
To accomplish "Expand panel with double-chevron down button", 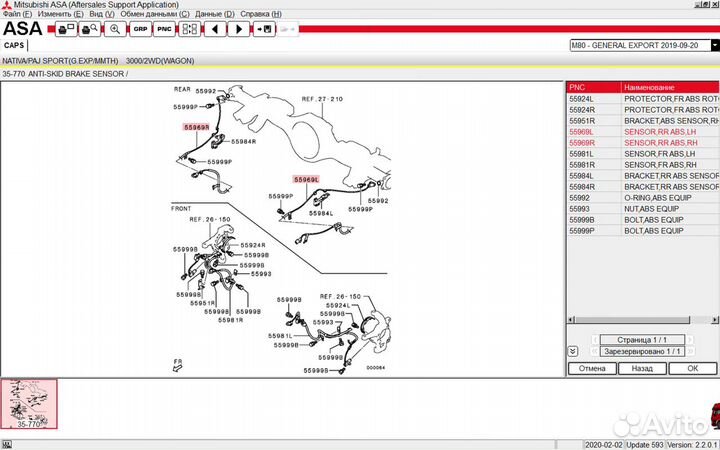I will [572, 351].
